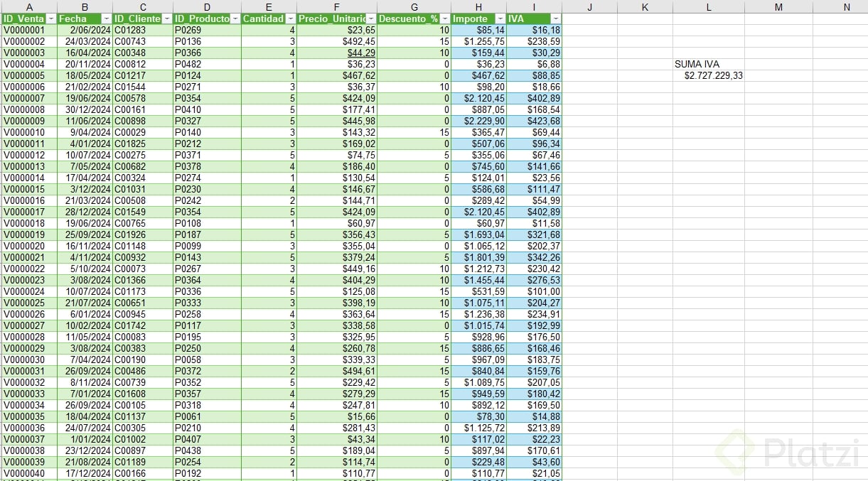868x481 pixels.
Task: Select Importe cell '$887,05'
Action: [x=478, y=109]
